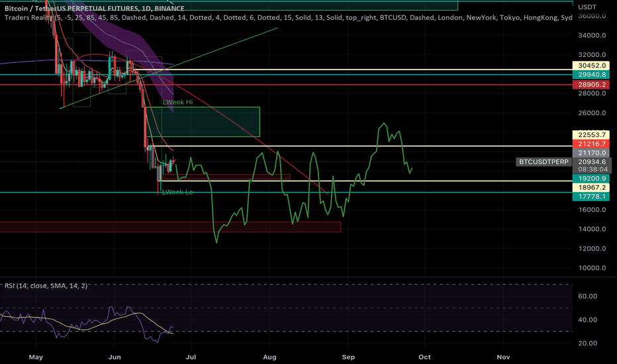Screen dimensions: 617x364
Task: Click the 16000.0 price axis label
Action: (591, 210)
